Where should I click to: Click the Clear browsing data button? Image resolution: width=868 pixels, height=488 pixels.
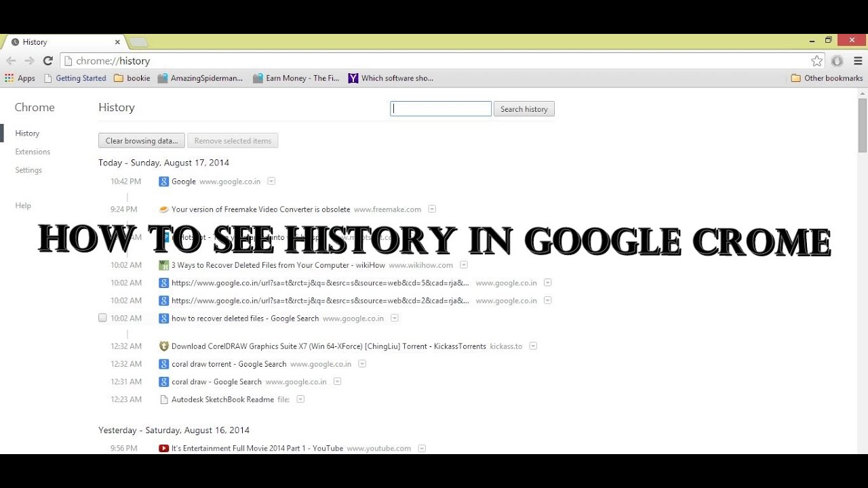[141, 141]
